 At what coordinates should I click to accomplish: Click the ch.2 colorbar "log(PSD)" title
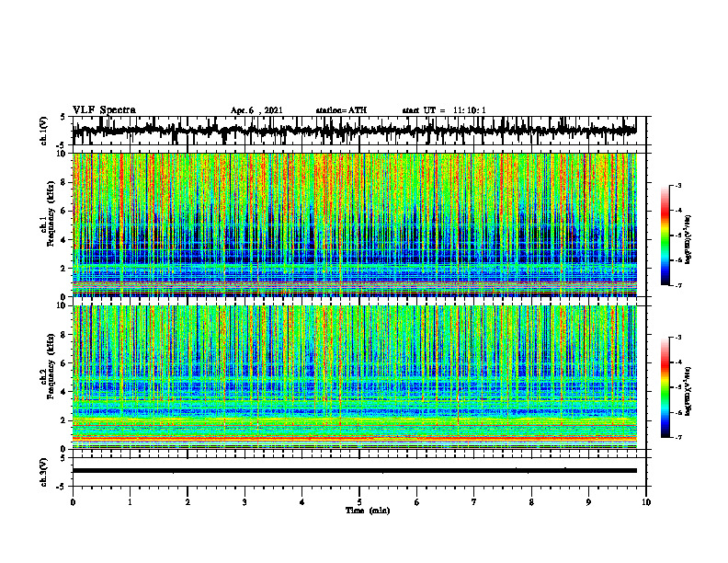(688, 391)
